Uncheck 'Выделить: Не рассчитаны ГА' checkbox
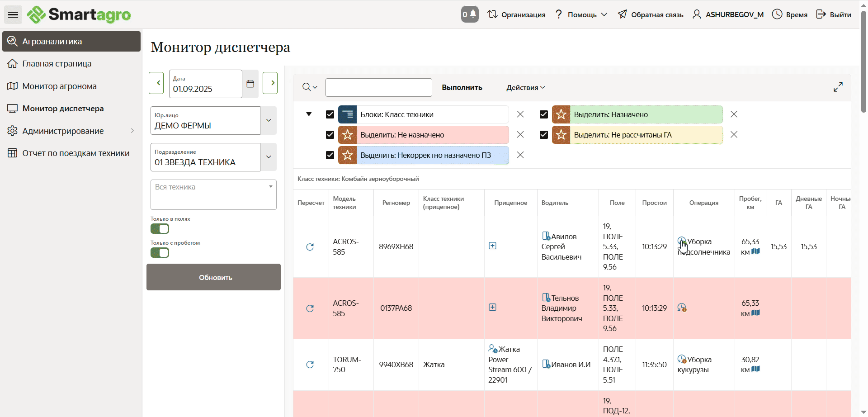The image size is (868, 417). point(544,135)
